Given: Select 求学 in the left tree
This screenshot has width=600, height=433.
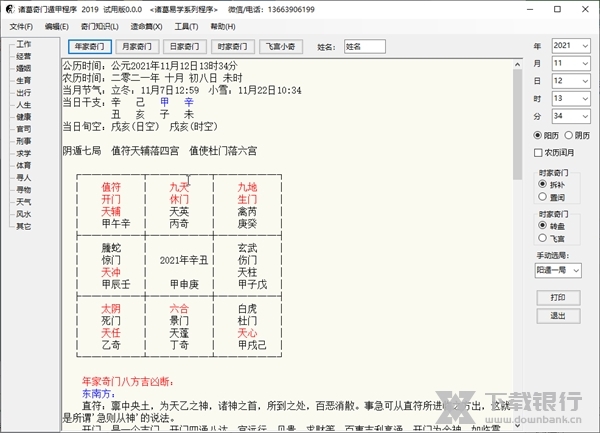Looking at the screenshot, I should (23, 153).
